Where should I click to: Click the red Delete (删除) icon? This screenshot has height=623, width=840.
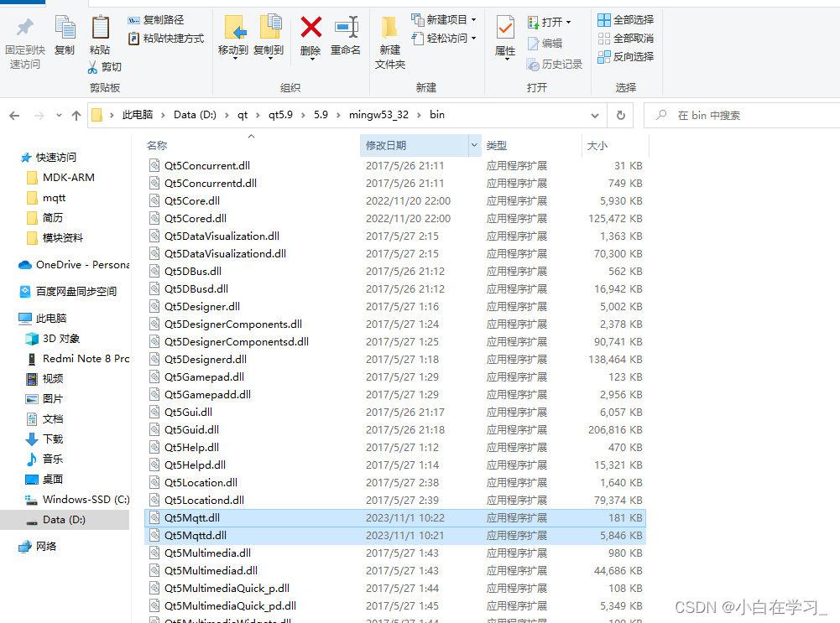pos(310,28)
